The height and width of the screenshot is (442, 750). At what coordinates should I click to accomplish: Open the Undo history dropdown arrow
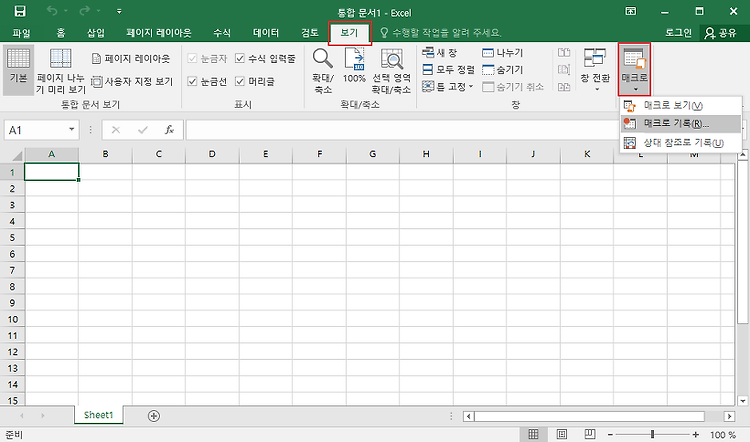(x=65, y=11)
